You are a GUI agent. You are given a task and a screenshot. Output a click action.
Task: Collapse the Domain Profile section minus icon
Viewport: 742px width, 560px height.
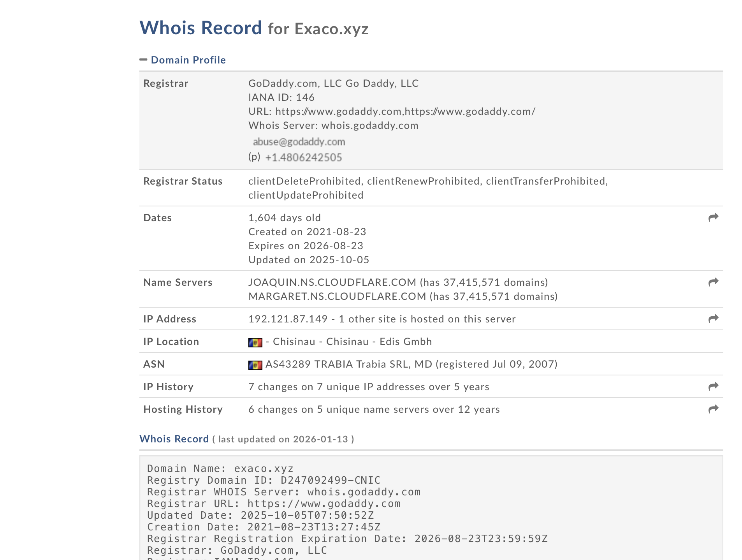tap(143, 60)
